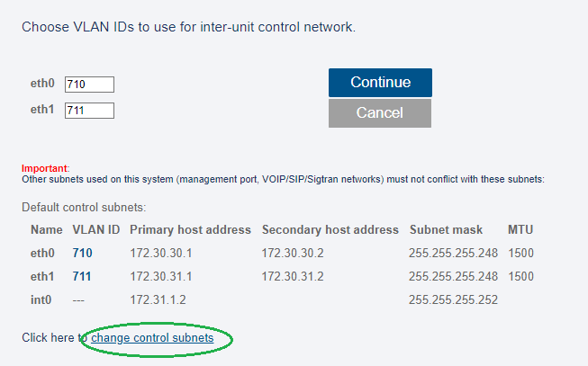This screenshot has height=366, width=588.
Task: Click the VLAN ID column header
Action: coord(95,230)
